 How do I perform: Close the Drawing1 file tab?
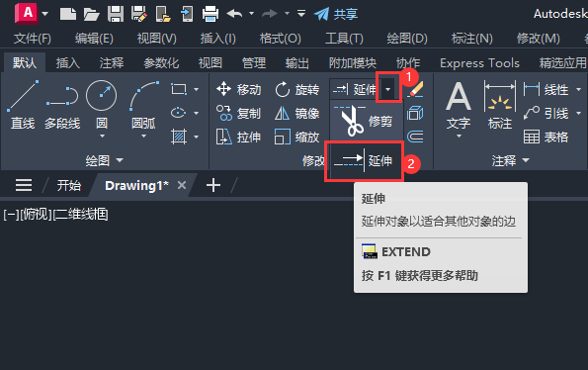[x=182, y=185]
